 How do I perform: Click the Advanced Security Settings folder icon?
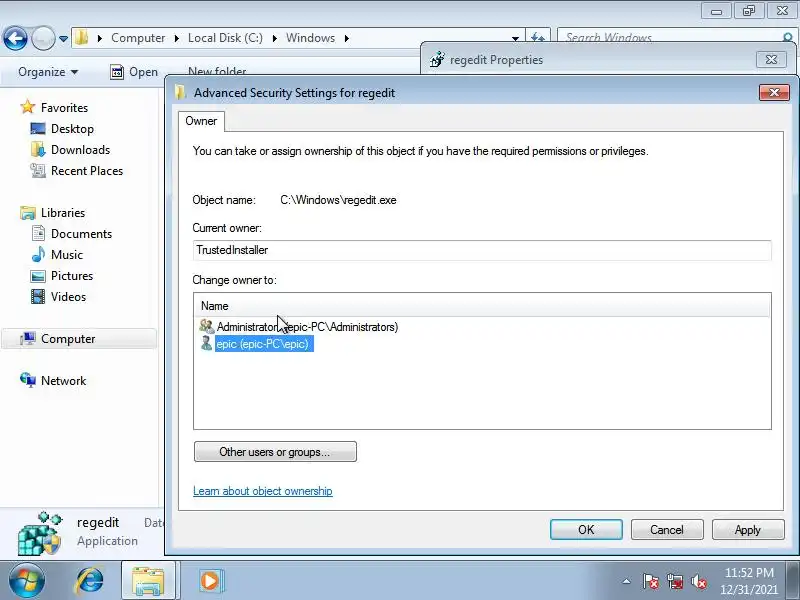click(x=180, y=92)
